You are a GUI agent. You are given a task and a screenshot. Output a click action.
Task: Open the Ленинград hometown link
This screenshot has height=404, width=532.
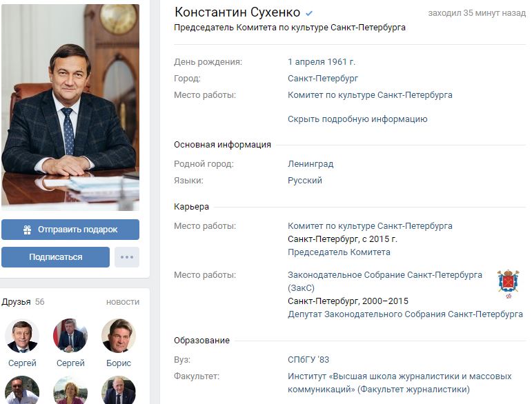click(x=311, y=164)
